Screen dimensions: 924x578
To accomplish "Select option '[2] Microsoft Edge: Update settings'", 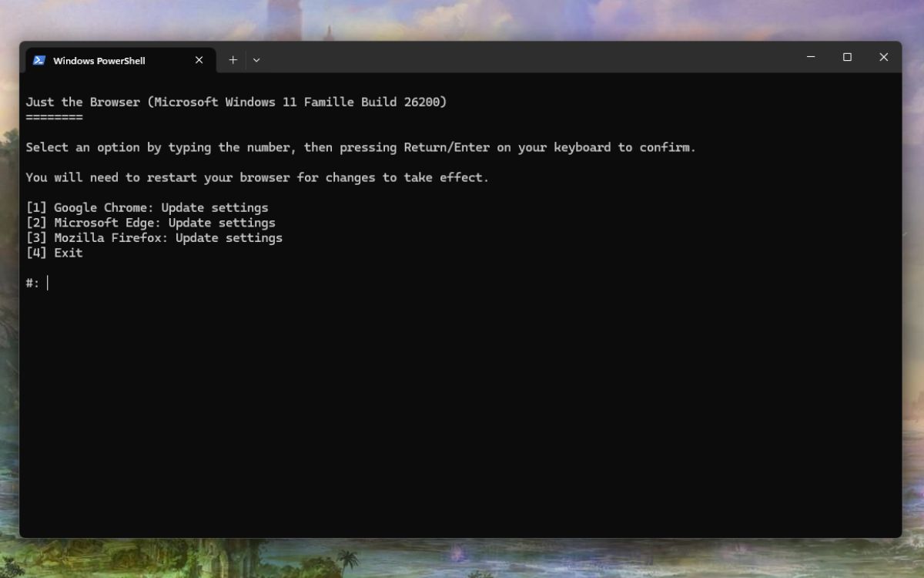I will (x=150, y=223).
